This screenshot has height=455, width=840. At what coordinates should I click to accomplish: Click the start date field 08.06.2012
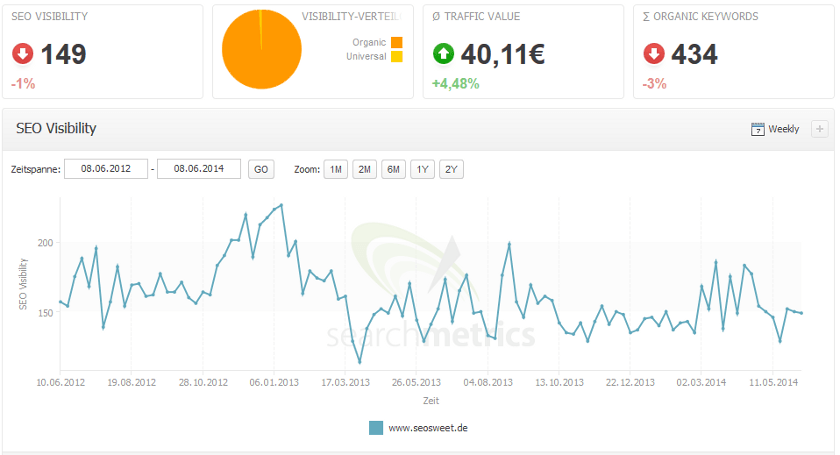106,169
